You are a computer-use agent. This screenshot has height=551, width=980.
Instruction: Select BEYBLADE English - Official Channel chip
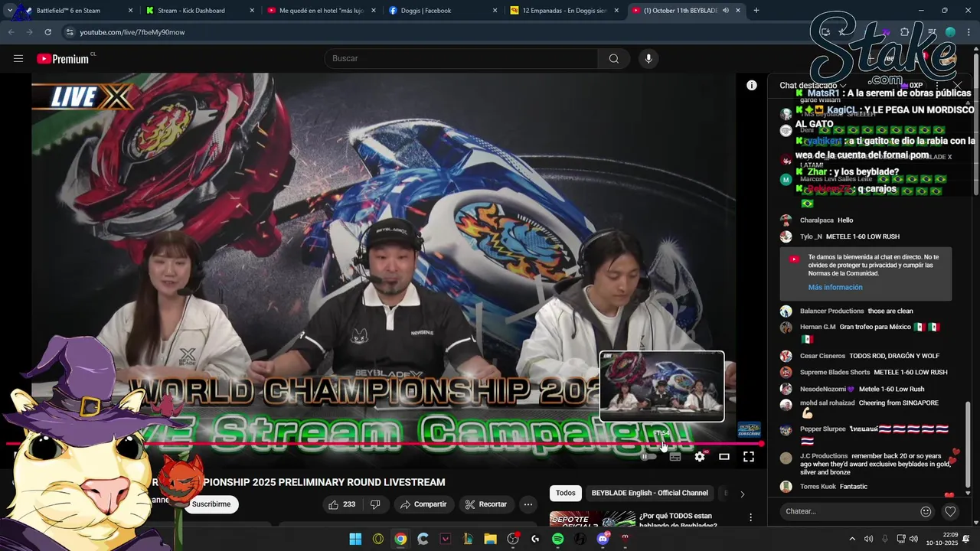(x=649, y=494)
